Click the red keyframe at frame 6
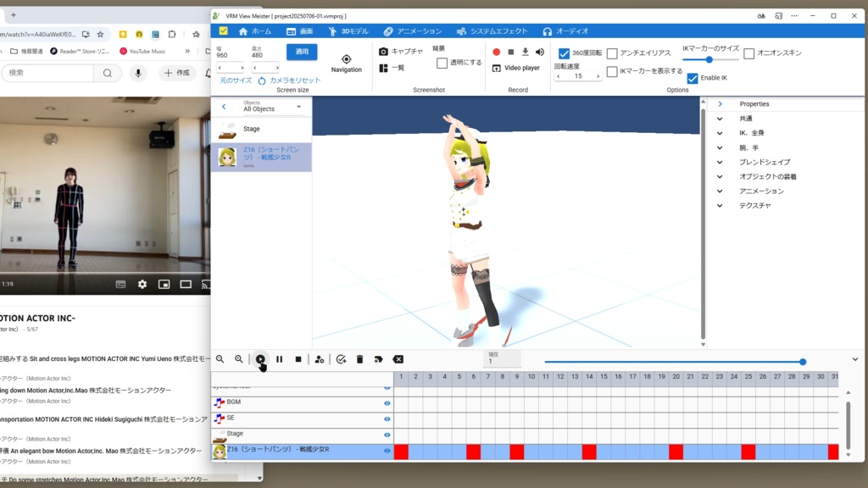868x488 pixels. click(x=473, y=452)
